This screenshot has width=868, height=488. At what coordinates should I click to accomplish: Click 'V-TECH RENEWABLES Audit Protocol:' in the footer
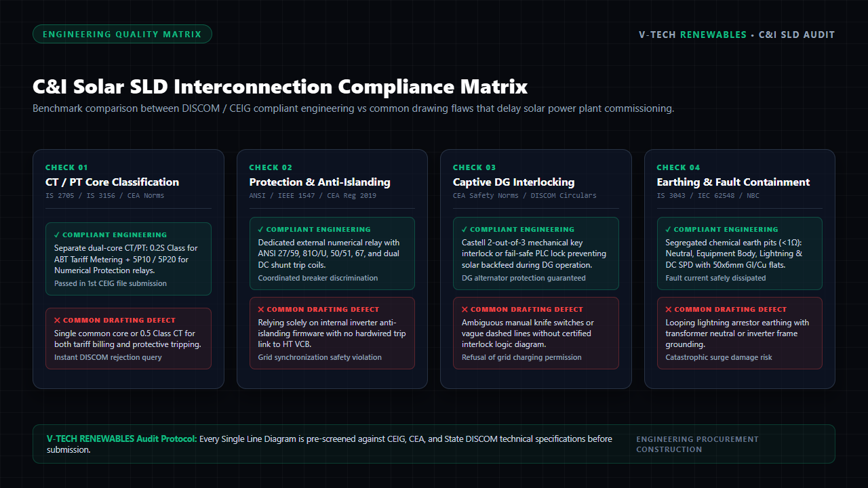[x=122, y=439]
